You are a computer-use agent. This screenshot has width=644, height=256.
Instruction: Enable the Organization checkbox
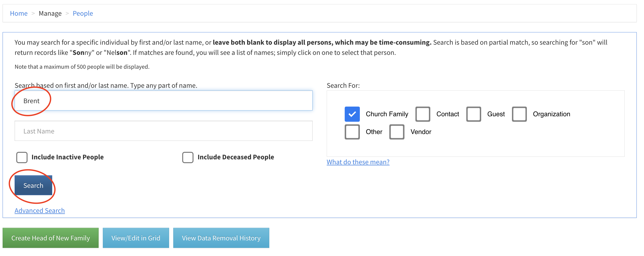[519, 114]
